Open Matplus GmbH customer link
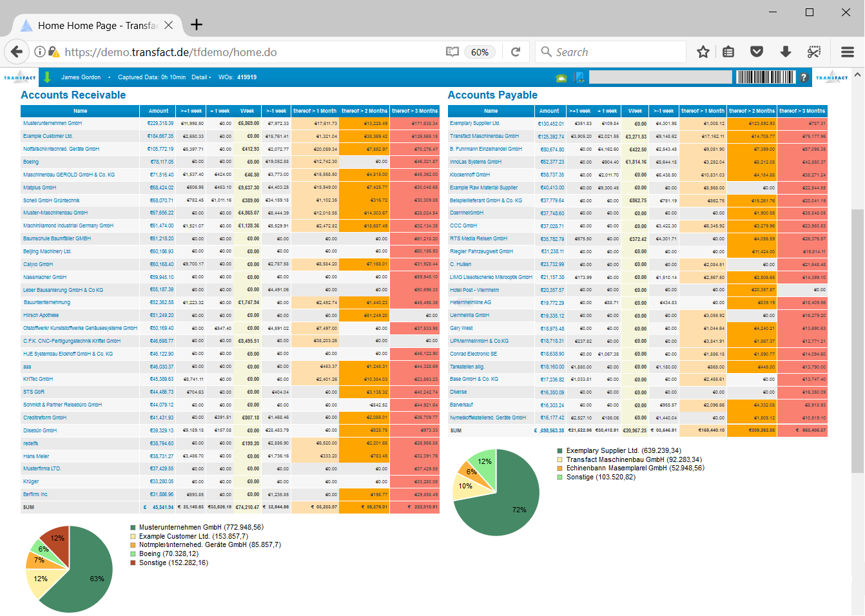This screenshot has height=616, width=865. pos(39,188)
